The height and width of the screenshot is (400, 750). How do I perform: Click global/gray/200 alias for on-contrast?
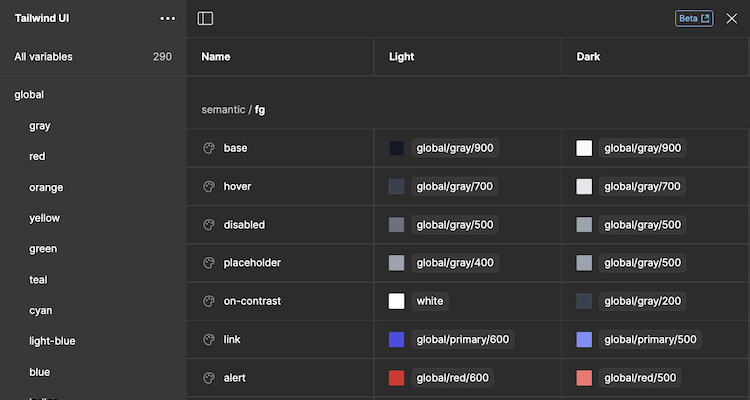(642, 301)
